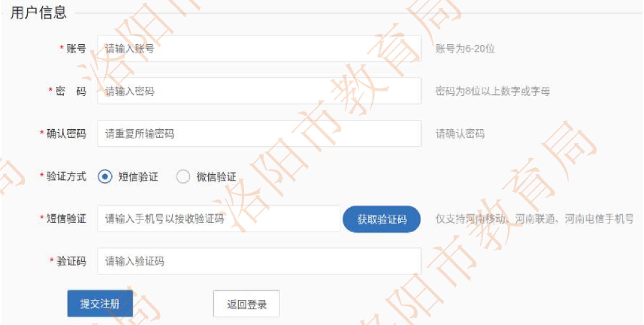Screen dimensions: 644x325
Task: Click the 账号 account input field
Action: click(259, 49)
